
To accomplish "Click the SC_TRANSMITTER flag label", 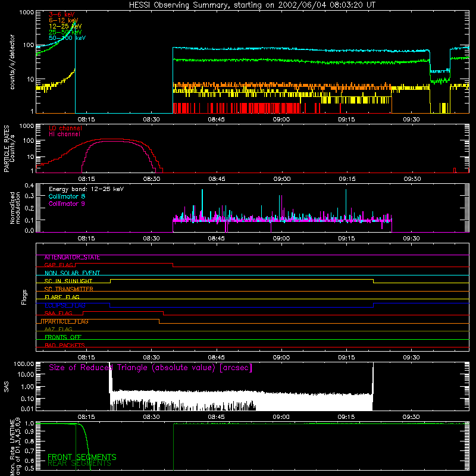I will (69, 289).
